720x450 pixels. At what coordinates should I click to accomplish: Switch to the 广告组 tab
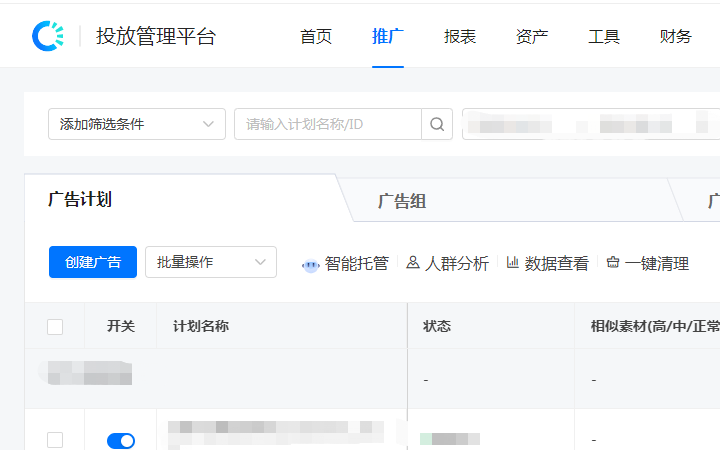pyautogui.click(x=402, y=201)
